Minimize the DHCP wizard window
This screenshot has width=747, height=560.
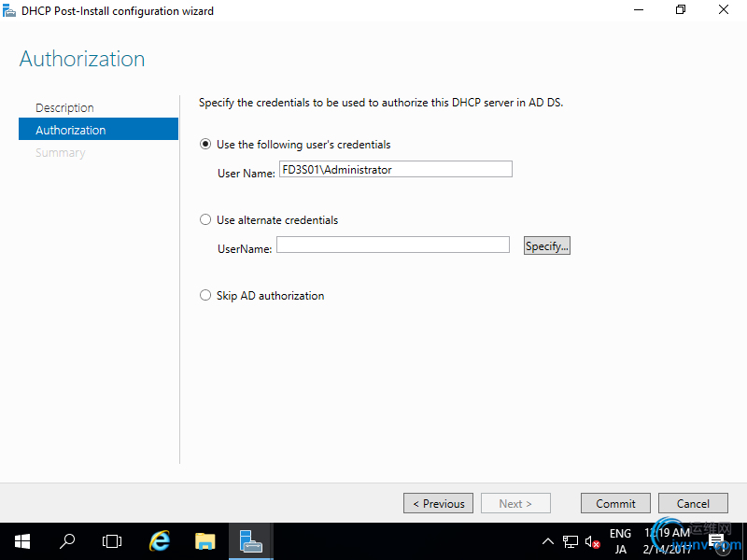pyautogui.click(x=639, y=10)
